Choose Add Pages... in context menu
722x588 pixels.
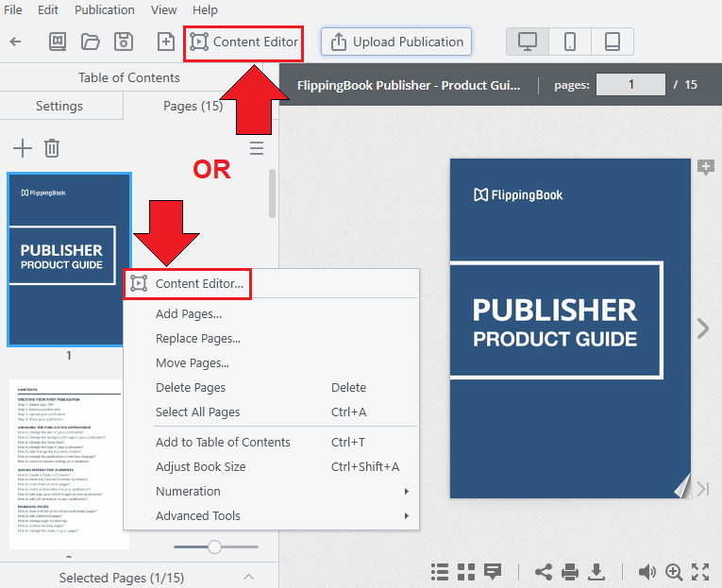click(189, 314)
